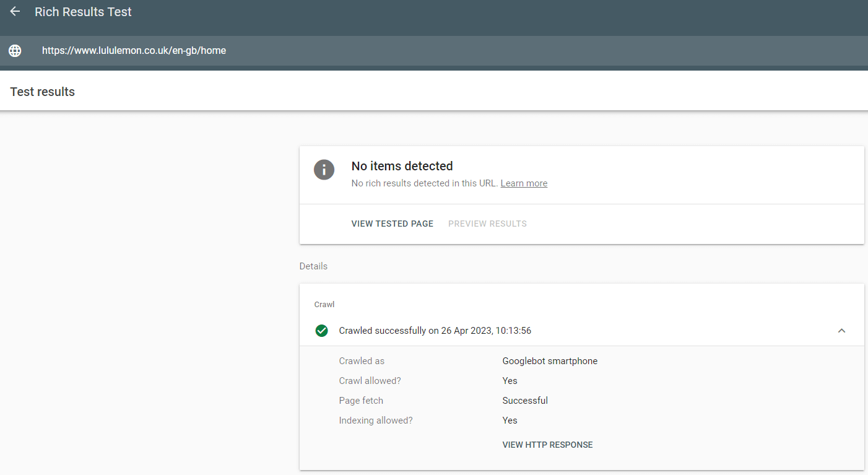Click the PREVIEW RESULTS button
The image size is (868, 475).
pyautogui.click(x=487, y=224)
